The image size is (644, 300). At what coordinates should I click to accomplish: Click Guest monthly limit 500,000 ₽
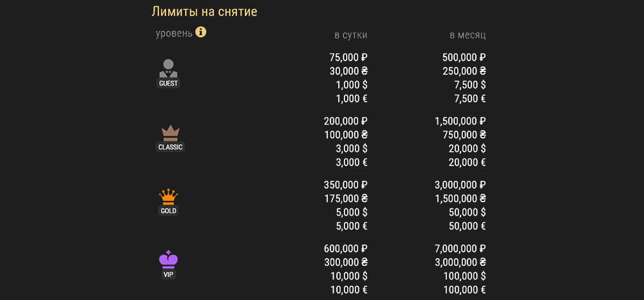pyautogui.click(x=464, y=57)
